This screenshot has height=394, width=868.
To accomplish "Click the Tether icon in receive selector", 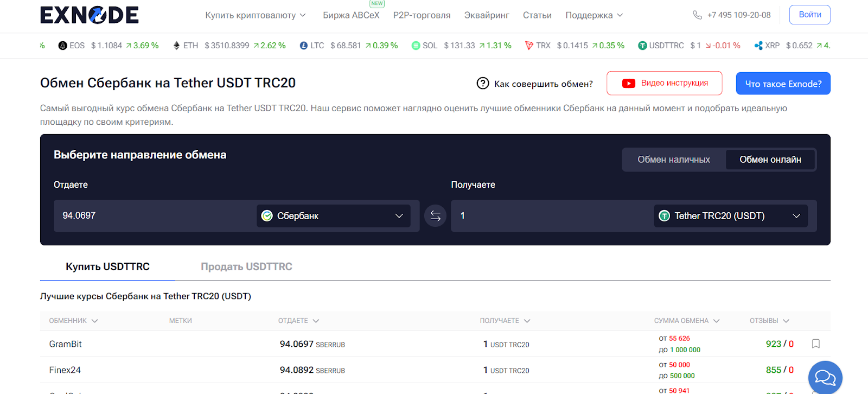I will (x=664, y=215).
